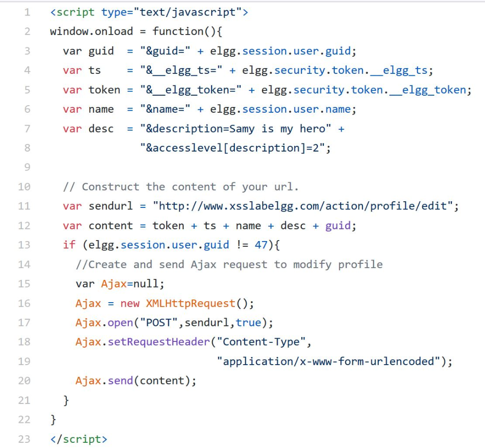This screenshot has height=448, width=485.
Task: Click the 'application/x-www-form-urlencoded' string
Action: 329,361
